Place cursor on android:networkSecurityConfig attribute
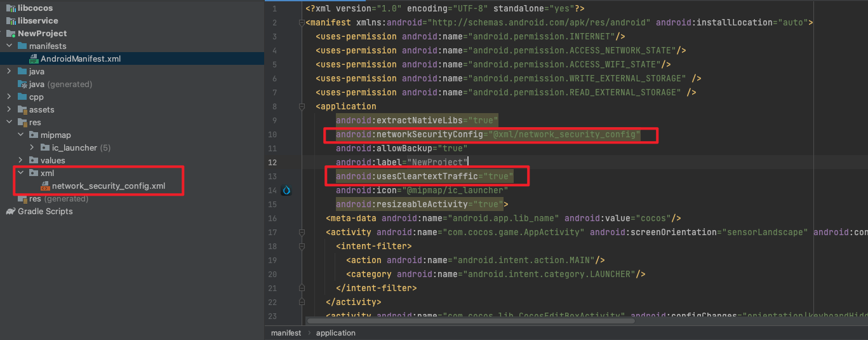The width and height of the screenshot is (868, 340). [x=488, y=135]
